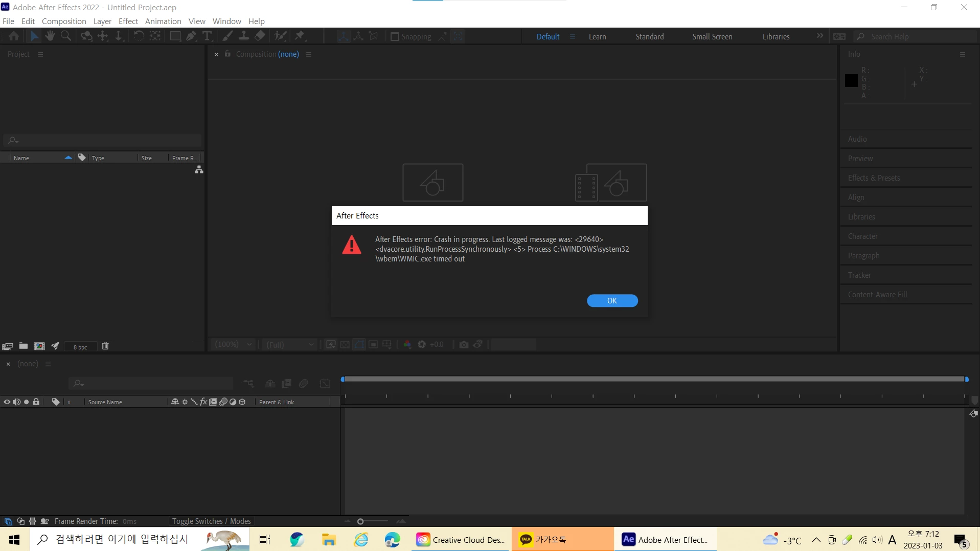Open the (Full) resolution dropdown
The width and height of the screenshot is (980, 551).
(x=290, y=345)
